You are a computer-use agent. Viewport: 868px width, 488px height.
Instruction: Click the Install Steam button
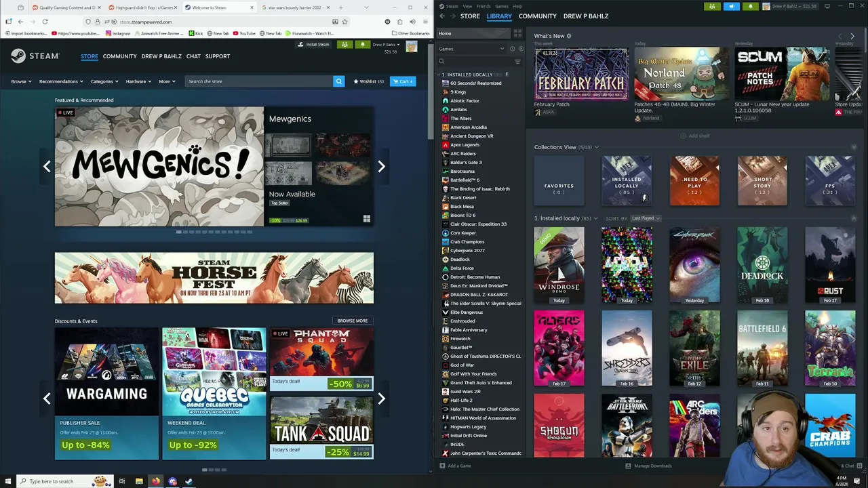314,45
